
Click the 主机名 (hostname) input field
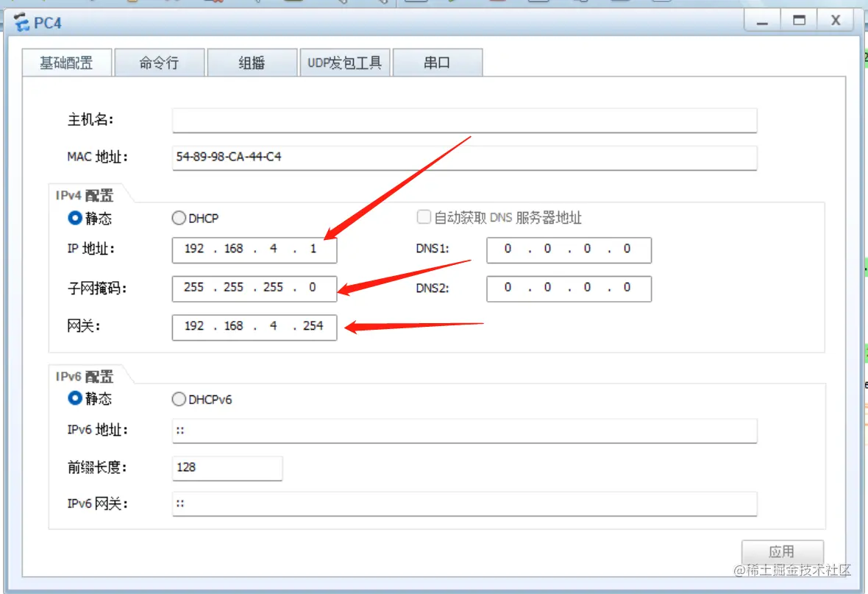click(x=463, y=120)
